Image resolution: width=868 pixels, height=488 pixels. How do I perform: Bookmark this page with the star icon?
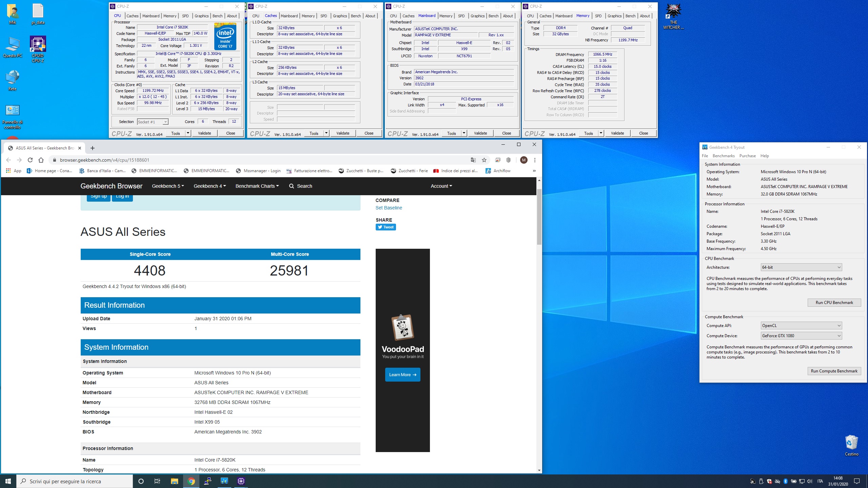[484, 160]
